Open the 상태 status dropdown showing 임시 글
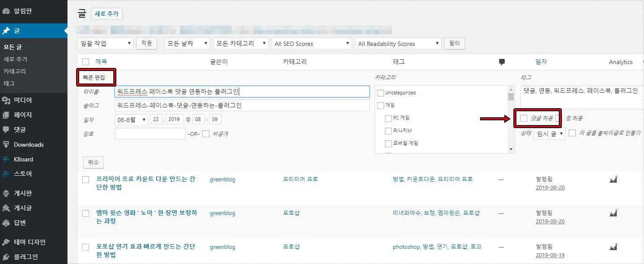The width and height of the screenshot is (644, 264). click(549, 134)
